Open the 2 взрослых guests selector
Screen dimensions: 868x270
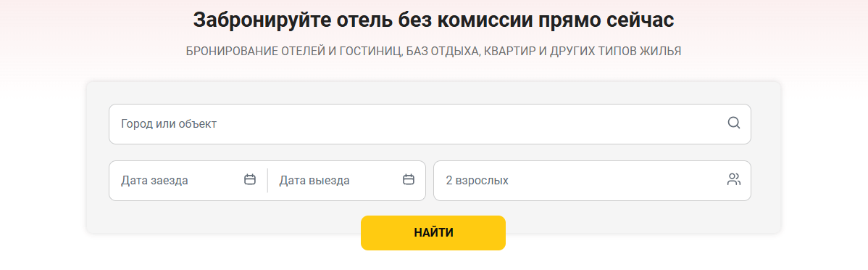click(x=592, y=180)
